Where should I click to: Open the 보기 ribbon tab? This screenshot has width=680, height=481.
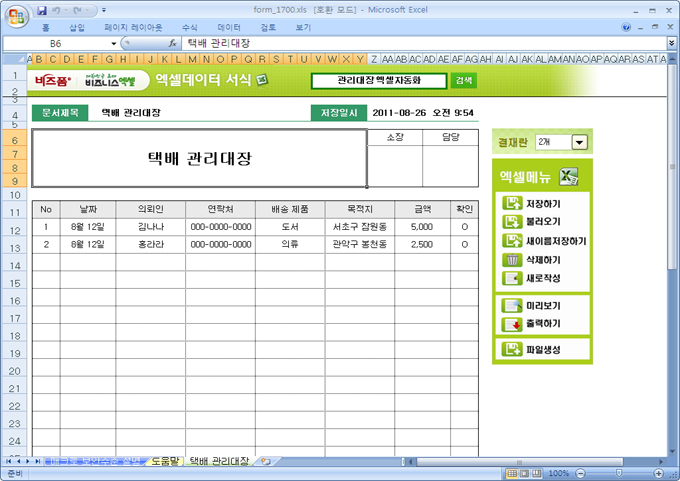[x=303, y=28]
